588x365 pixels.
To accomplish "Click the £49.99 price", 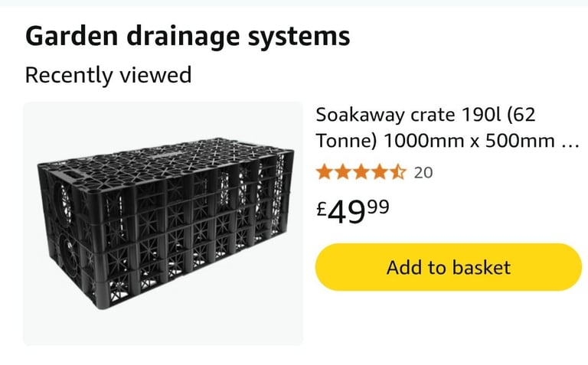I will coord(353,211).
